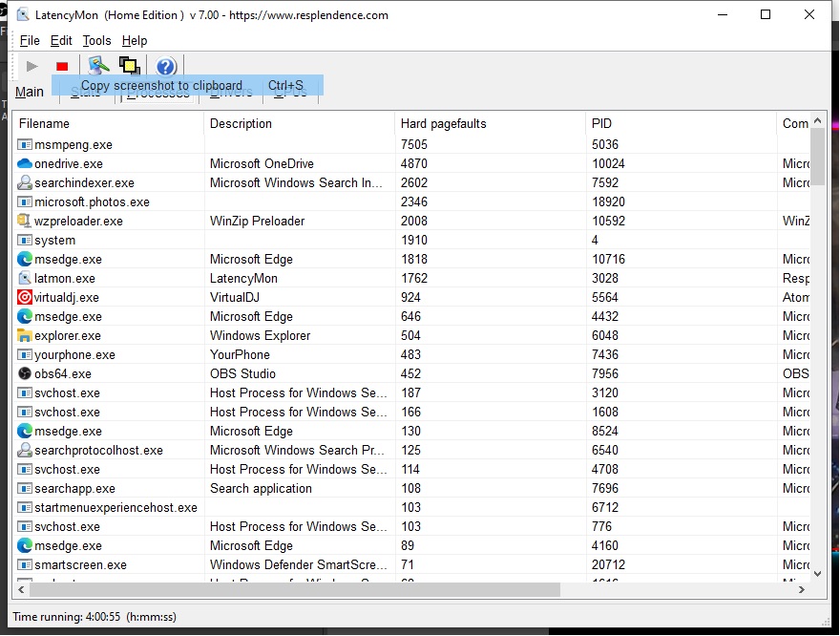Select the searchindexer.exe filename
Viewport: 840px width, 636px height.
coord(84,182)
